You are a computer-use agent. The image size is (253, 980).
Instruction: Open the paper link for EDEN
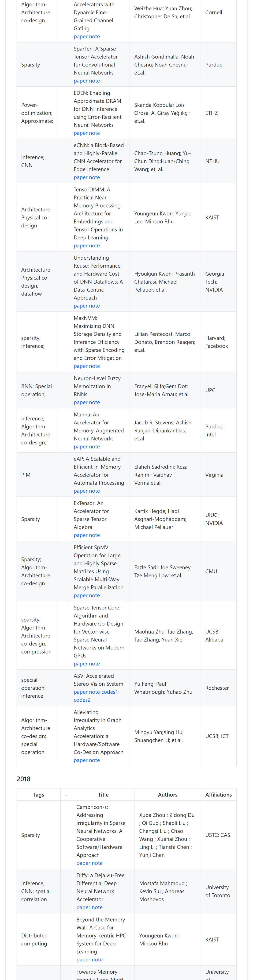coord(81,133)
